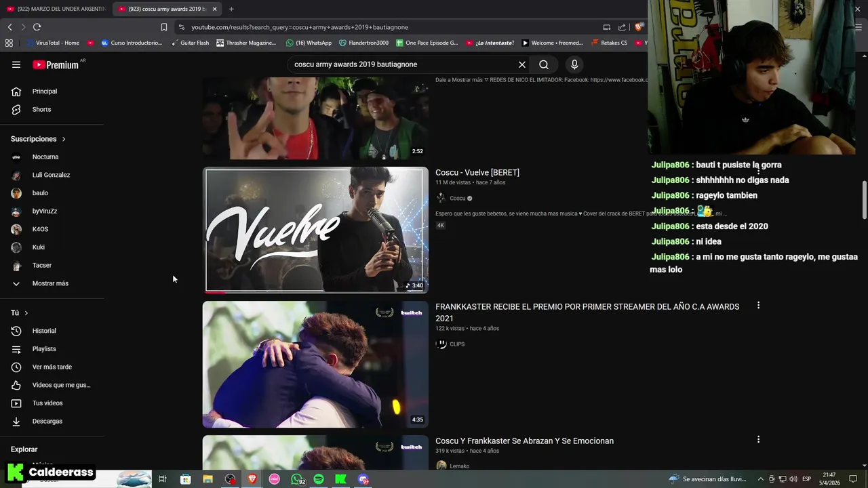Open WhatsApp from the taskbar
Image resolution: width=868 pixels, height=488 pixels.
[x=297, y=479]
